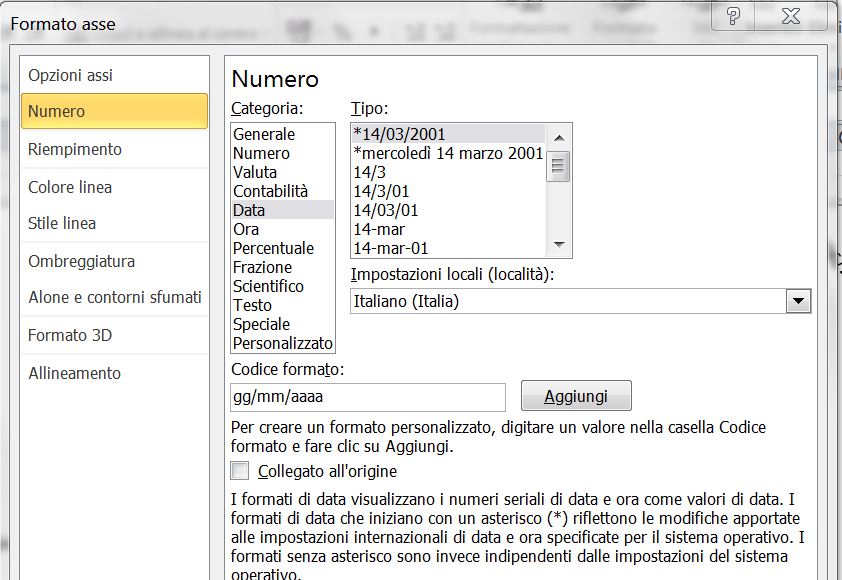Open the Impostazioni locali dropdown
Image resolution: width=842 pixels, height=580 pixels.
point(798,300)
